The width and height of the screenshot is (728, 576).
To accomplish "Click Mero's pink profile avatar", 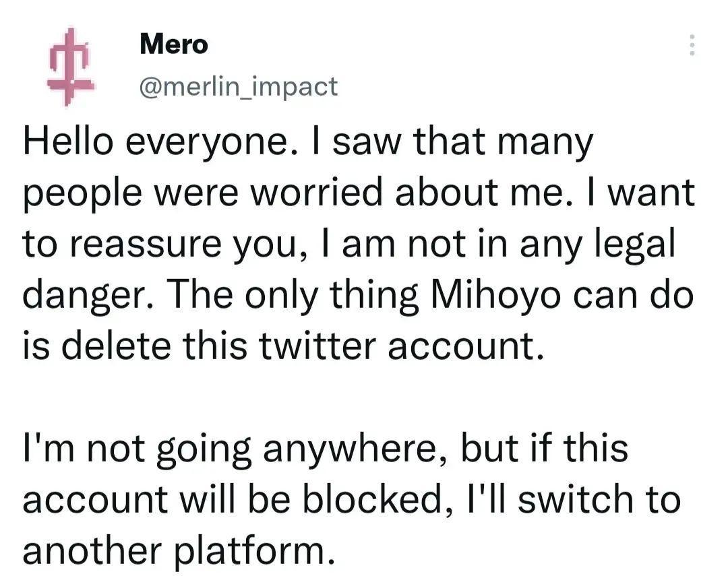I will [x=70, y=67].
